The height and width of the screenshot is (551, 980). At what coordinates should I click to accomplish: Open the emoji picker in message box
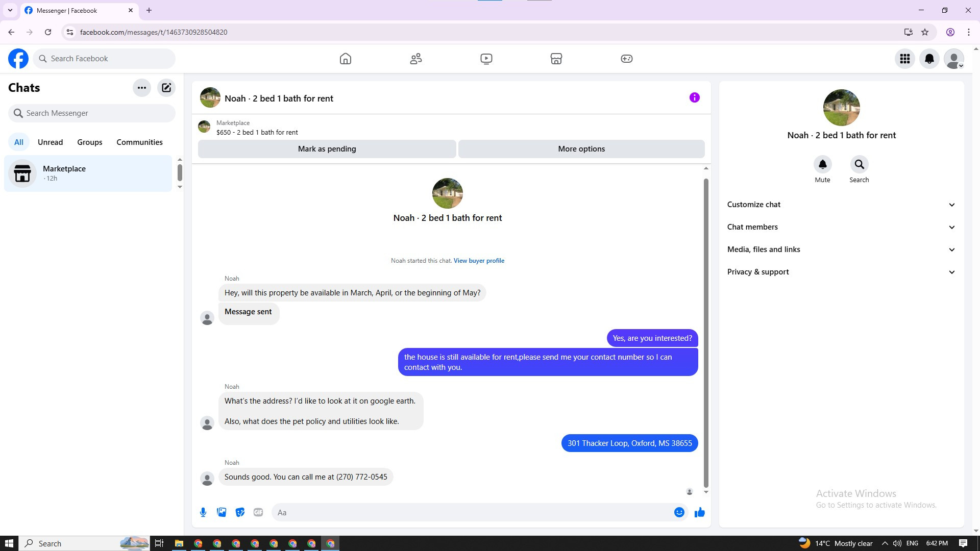[679, 512]
